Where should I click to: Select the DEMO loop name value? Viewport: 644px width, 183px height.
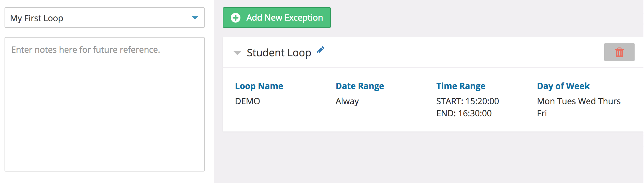[247, 101]
